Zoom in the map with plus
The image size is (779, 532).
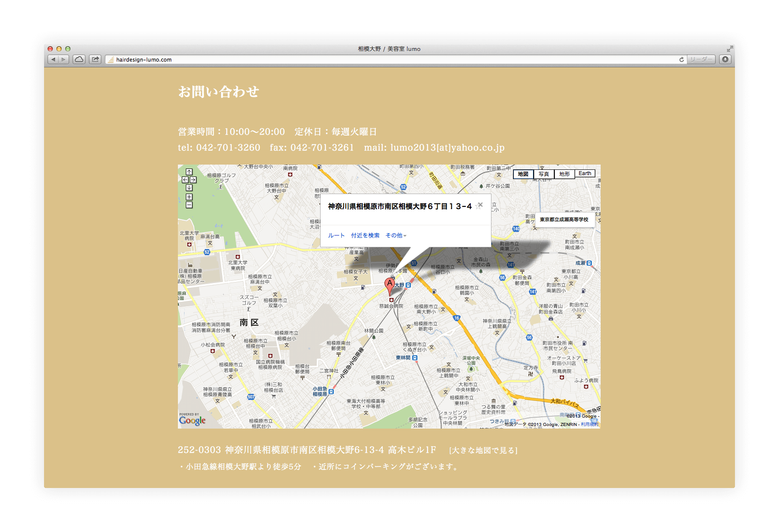point(189,197)
